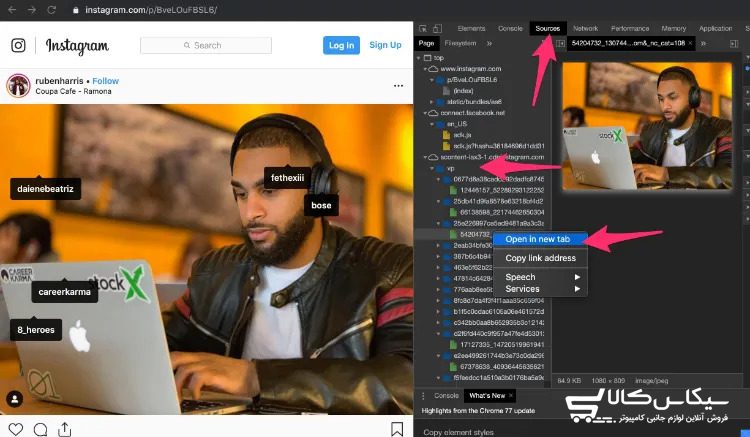Open Services submenu
Viewport: 750px width, 437px height.
tap(540, 289)
